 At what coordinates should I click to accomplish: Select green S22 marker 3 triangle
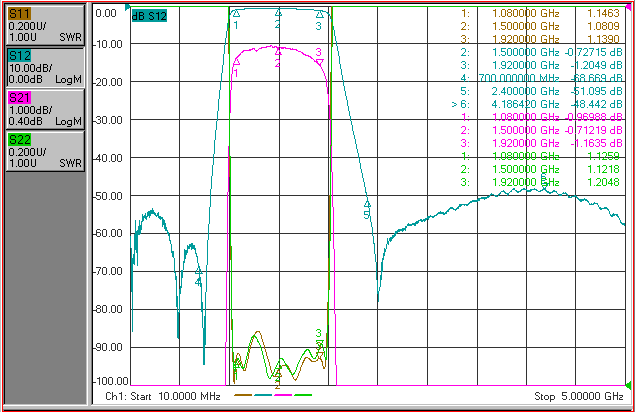pos(320,343)
